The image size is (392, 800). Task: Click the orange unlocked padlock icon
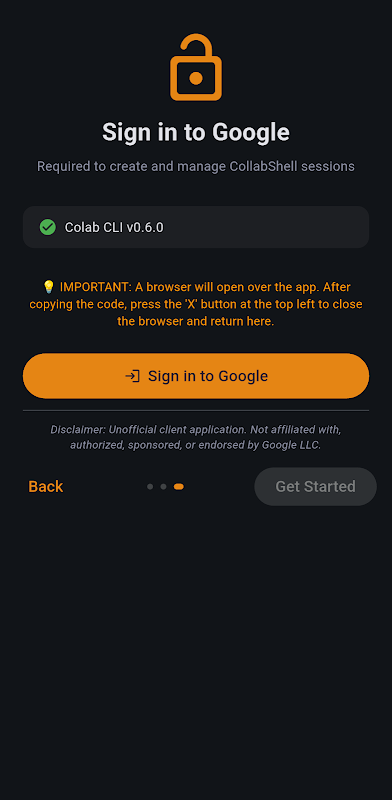pos(196,67)
